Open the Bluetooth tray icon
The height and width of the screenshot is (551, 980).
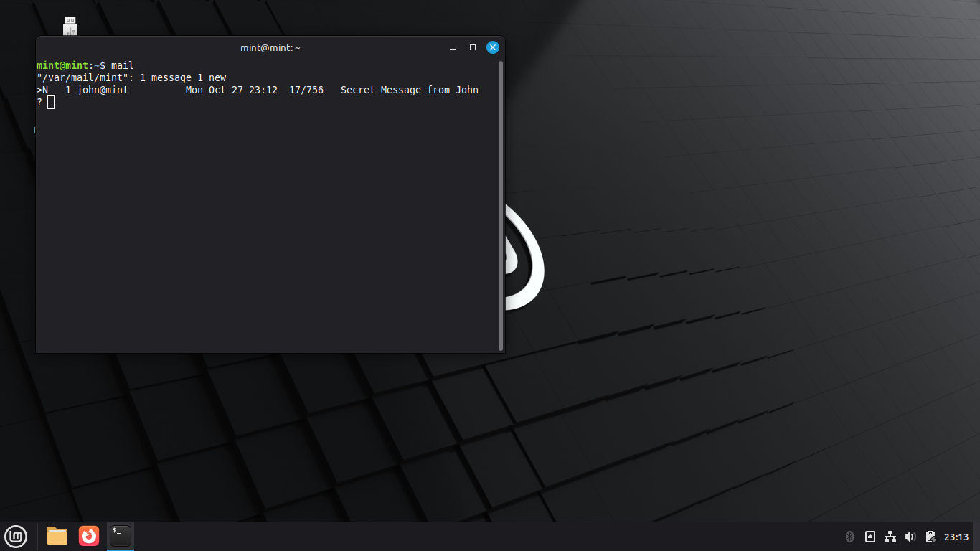[850, 537]
